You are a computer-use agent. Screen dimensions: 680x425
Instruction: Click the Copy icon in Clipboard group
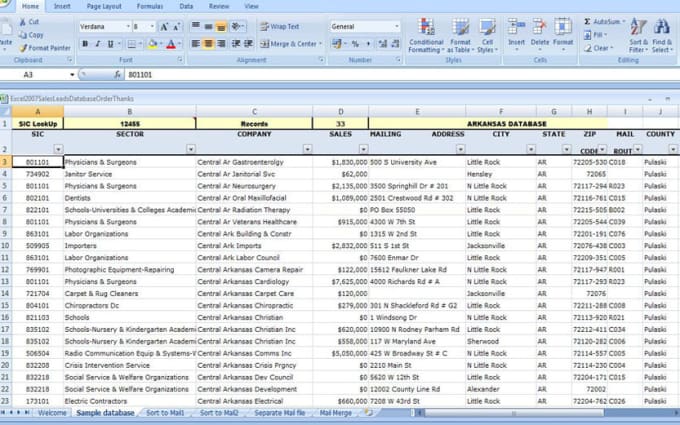tap(23, 35)
